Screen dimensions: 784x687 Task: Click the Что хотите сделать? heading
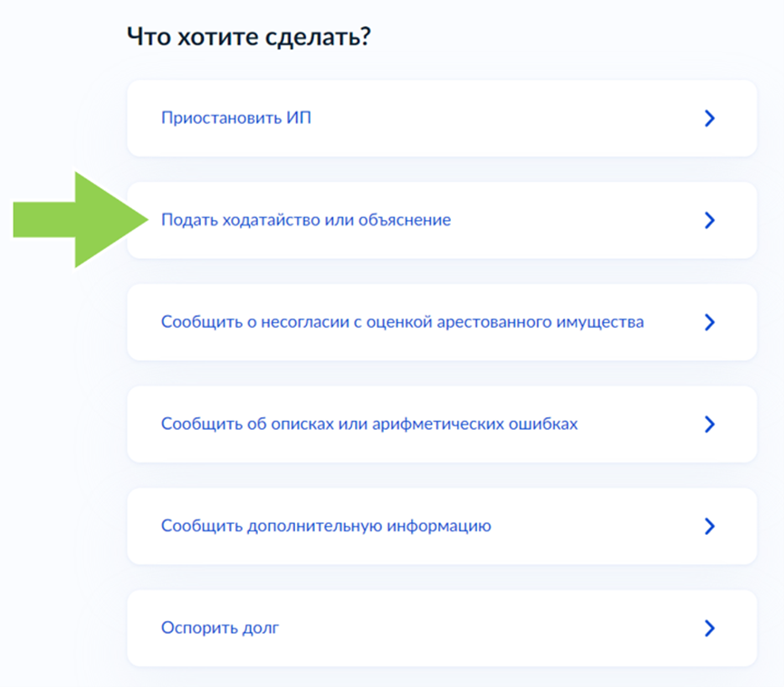pyautogui.click(x=250, y=37)
